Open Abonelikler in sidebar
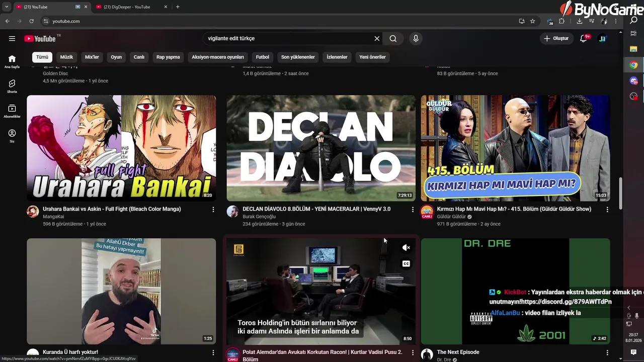The image size is (644, 362). [x=12, y=111]
